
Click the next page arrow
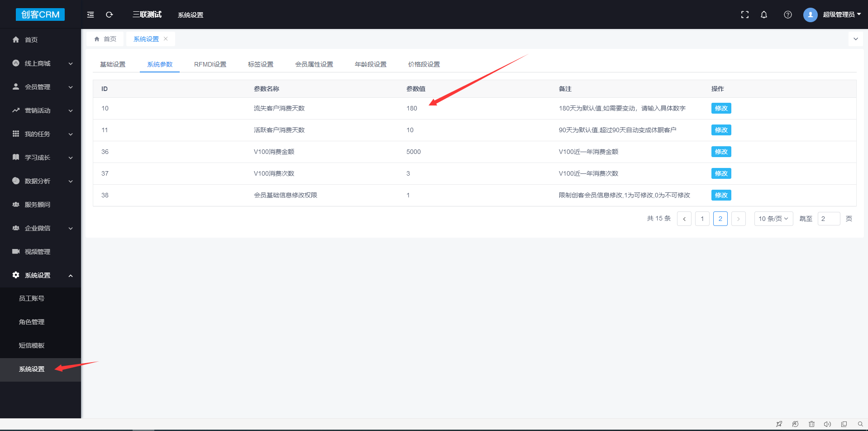(739, 219)
